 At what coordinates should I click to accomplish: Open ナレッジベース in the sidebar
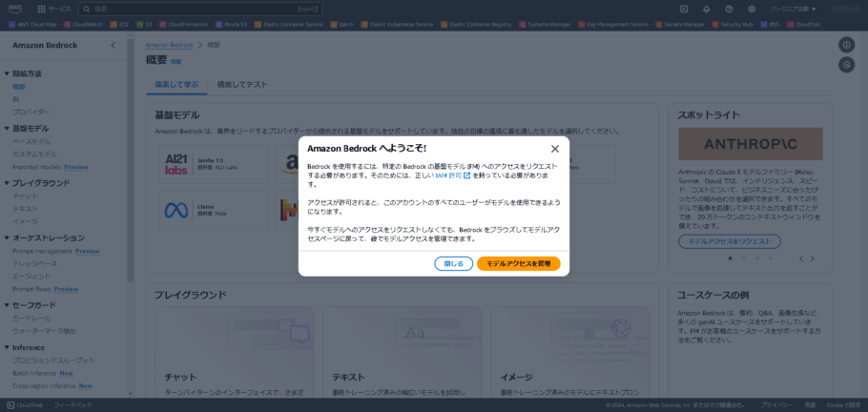(x=34, y=263)
